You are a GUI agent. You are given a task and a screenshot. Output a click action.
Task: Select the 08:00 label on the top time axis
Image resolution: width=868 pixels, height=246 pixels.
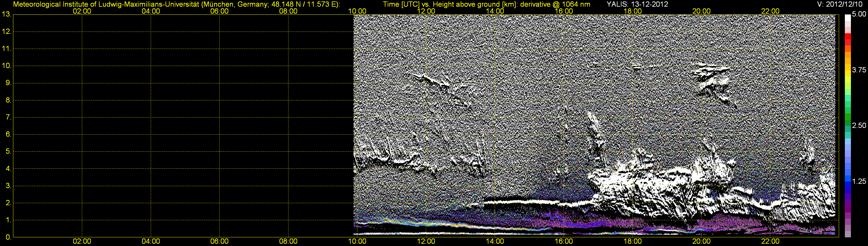point(288,11)
